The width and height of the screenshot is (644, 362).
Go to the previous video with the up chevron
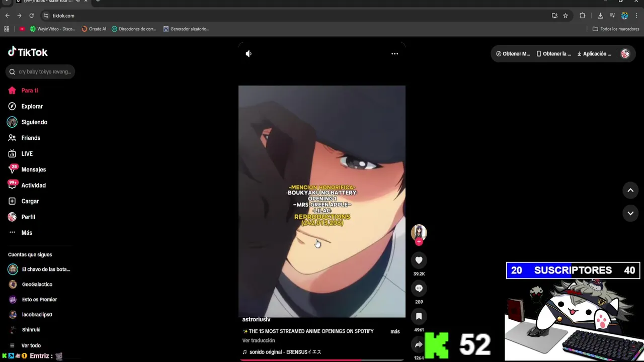click(x=630, y=190)
